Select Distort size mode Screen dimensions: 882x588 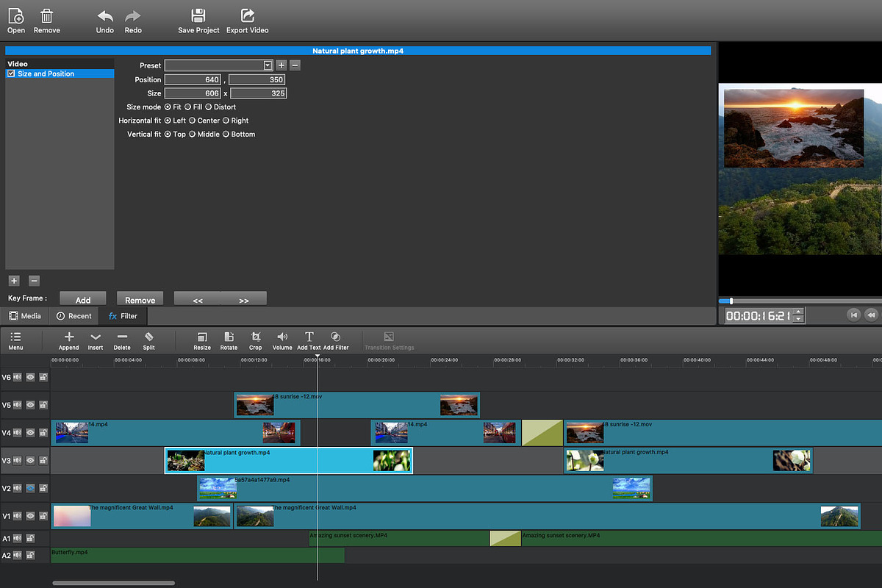point(209,107)
